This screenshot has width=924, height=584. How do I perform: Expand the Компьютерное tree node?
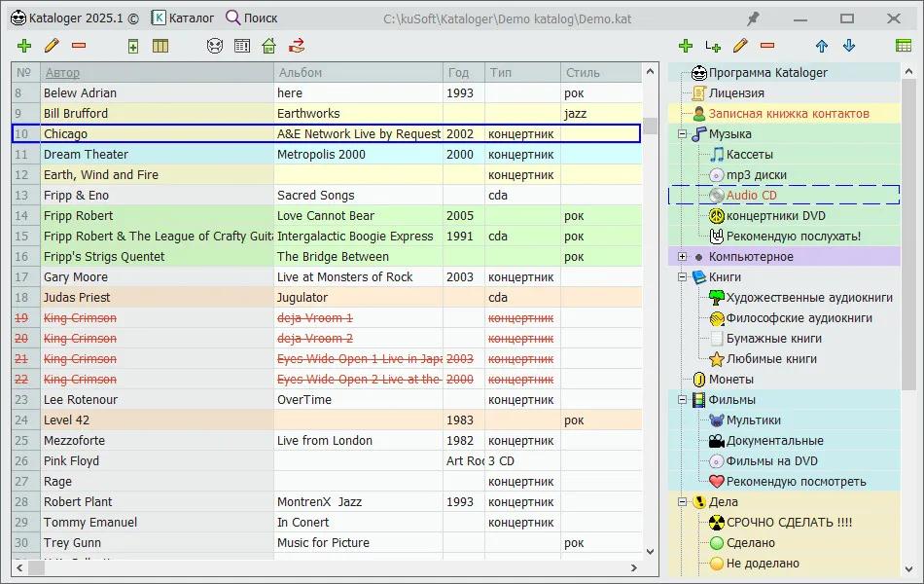tap(682, 257)
